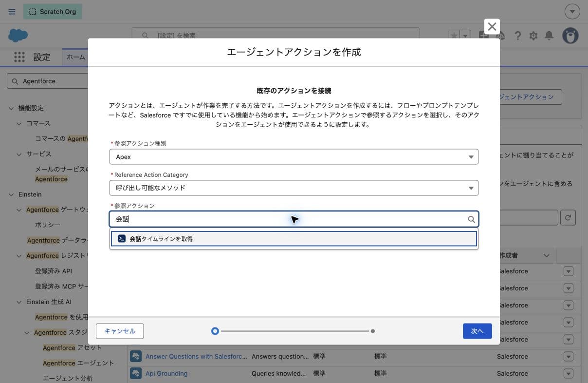The width and height of the screenshot is (588, 383).
Task: Open Agentforce アセット in sidebar
Action: coord(73,348)
